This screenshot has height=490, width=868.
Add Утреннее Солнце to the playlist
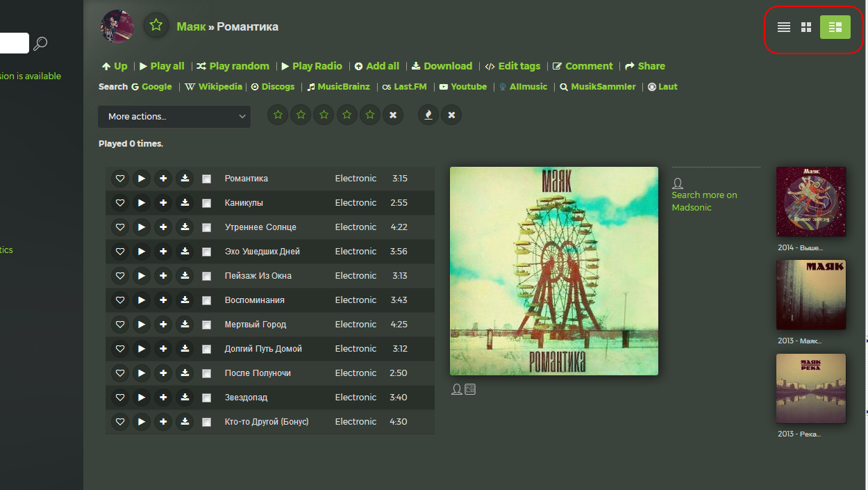[x=163, y=227]
